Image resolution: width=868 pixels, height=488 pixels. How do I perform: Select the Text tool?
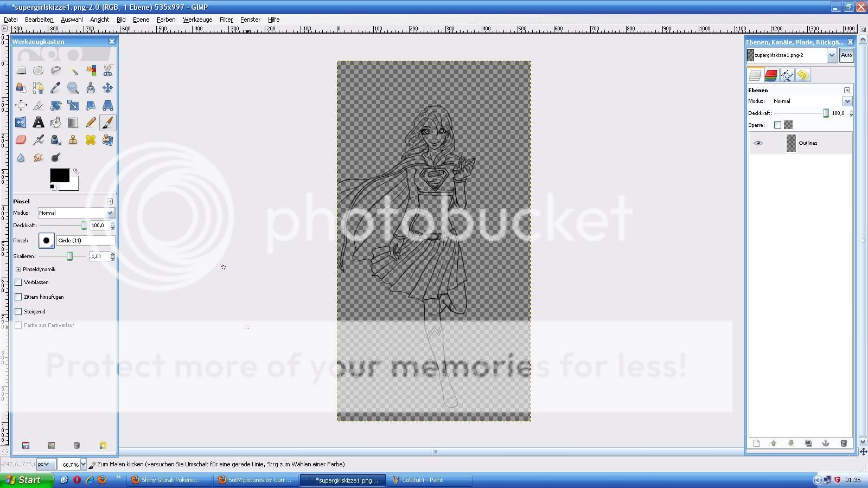coord(38,123)
